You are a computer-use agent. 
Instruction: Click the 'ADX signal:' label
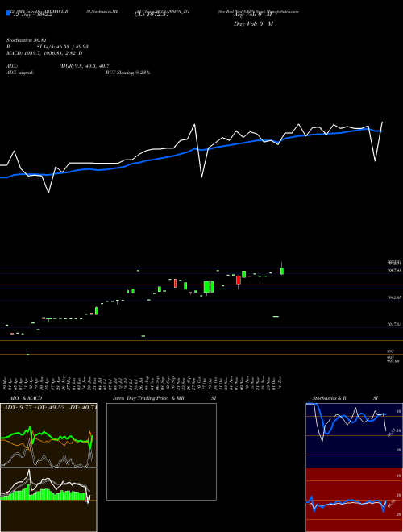point(20,73)
